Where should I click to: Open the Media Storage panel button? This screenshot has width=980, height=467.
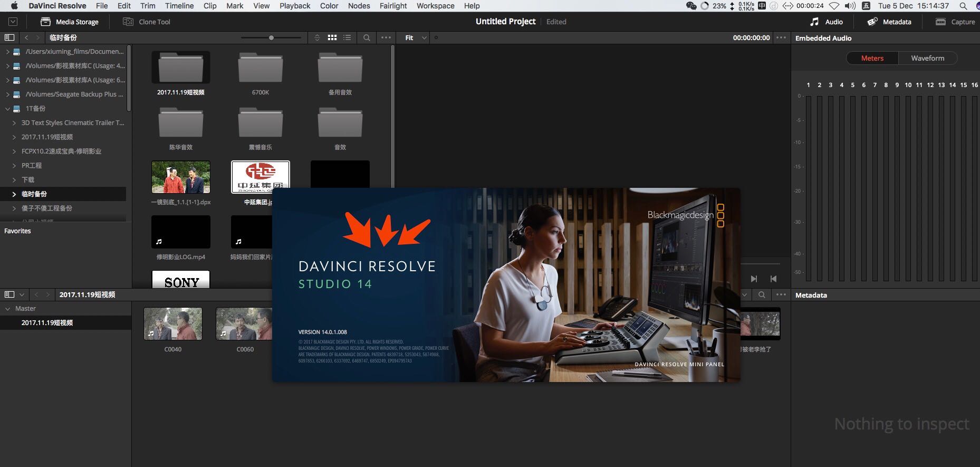pyautogui.click(x=70, y=22)
